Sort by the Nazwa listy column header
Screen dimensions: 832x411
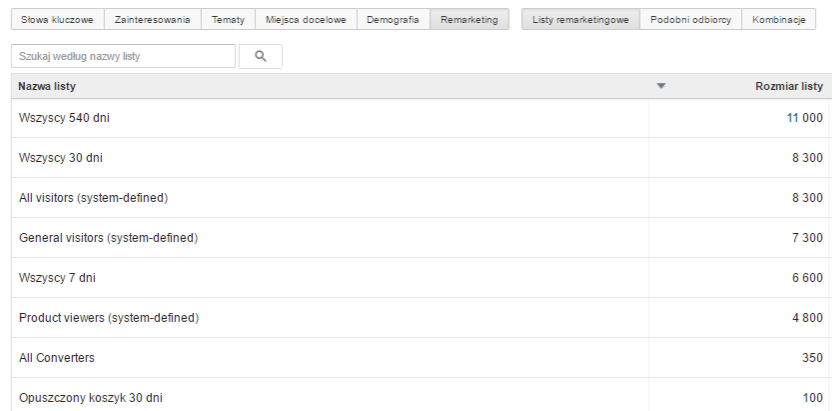click(47, 87)
